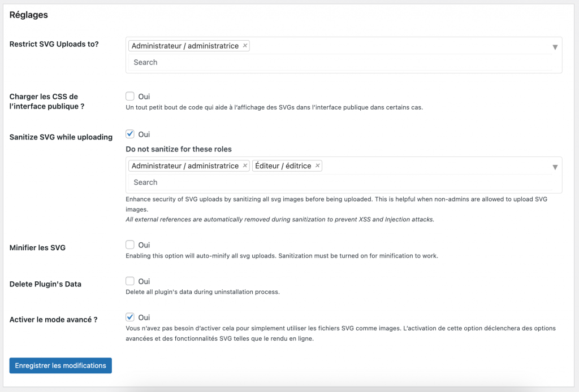The image size is (579, 392).
Task: Focus the Search field under Do not sanitize roles
Action: (x=339, y=182)
